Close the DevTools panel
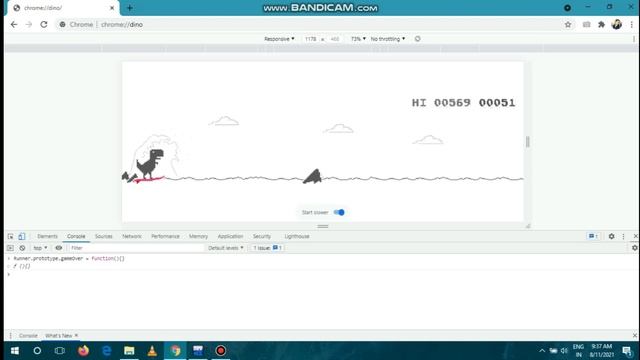This screenshot has height=360, width=640. 635,236
